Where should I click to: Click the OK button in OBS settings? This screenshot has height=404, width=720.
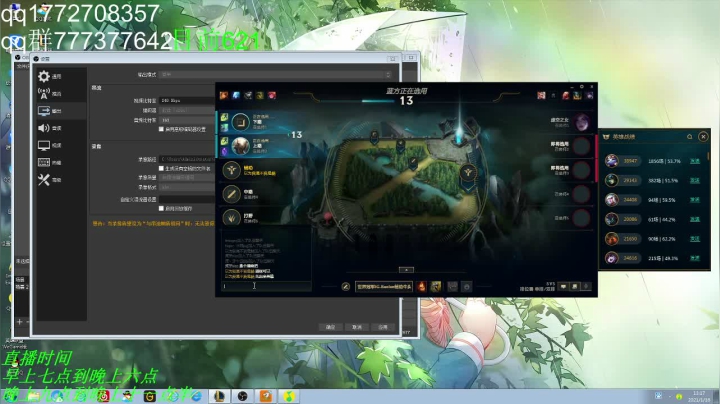pos(331,327)
